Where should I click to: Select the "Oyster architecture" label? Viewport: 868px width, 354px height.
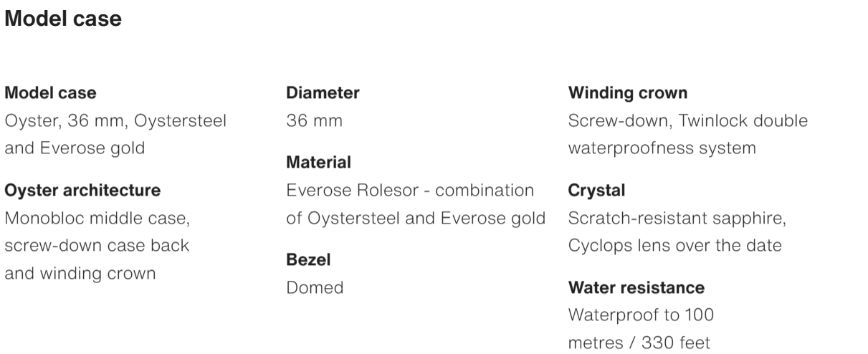pyautogui.click(x=82, y=191)
